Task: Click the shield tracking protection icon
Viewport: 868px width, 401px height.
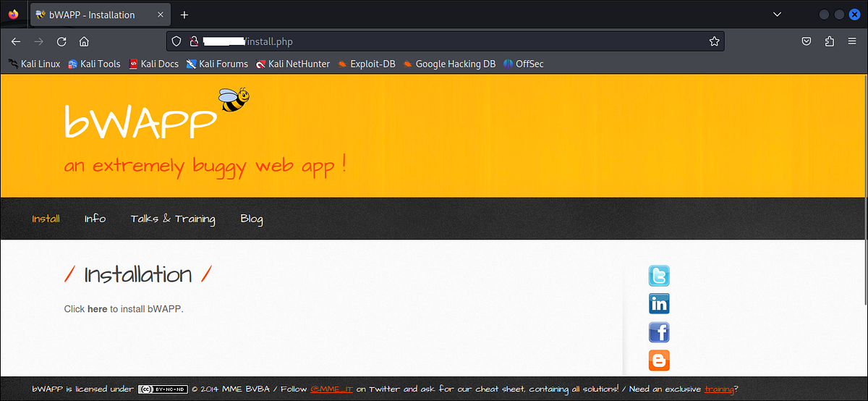Action: point(178,41)
